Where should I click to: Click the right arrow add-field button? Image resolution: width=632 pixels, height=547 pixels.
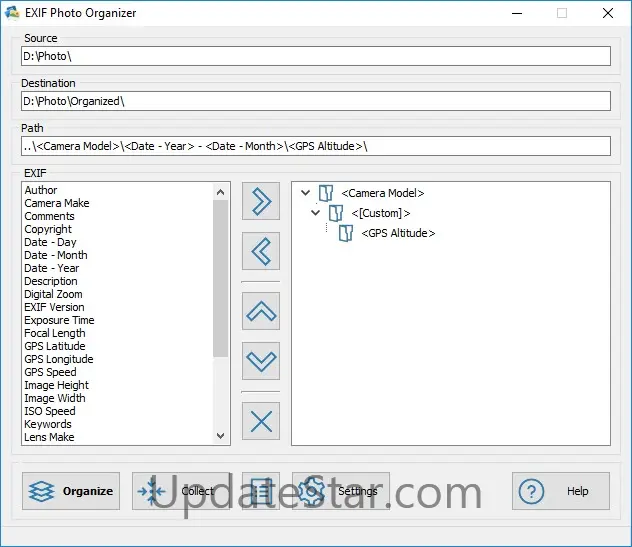coord(261,201)
